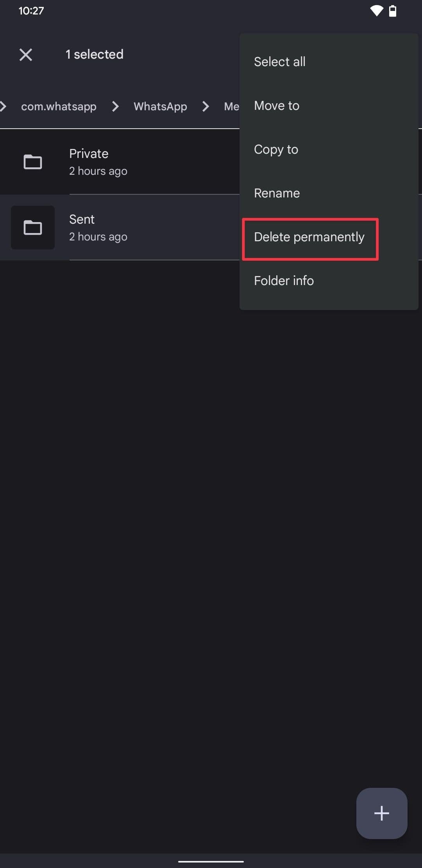Tap the 1 selected title text
The image size is (422, 868).
click(94, 54)
